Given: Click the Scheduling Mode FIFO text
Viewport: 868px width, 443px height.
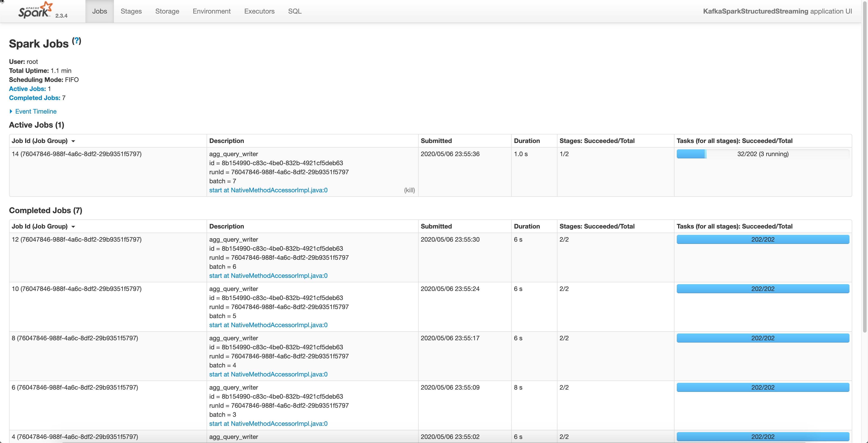Looking at the screenshot, I should click(x=44, y=80).
